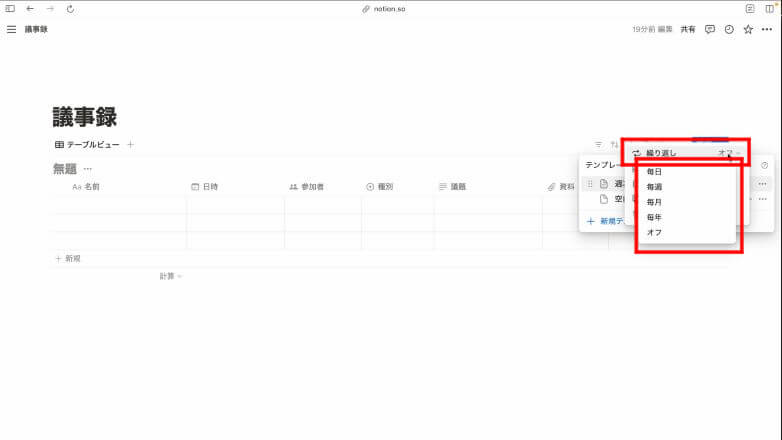
Task: Click the 19分前 編集 edited label
Action: (652, 29)
